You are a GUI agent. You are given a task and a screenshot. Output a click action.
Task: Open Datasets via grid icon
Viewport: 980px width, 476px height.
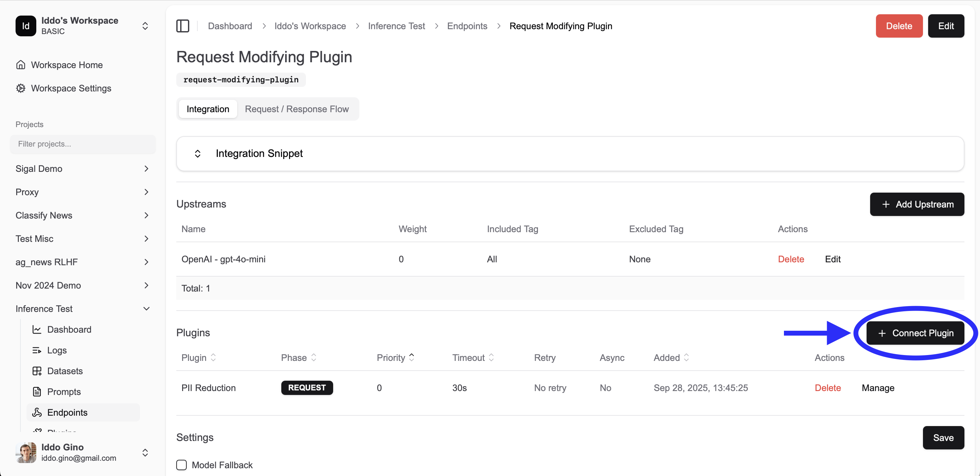pyautogui.click(x=37, y=371)
